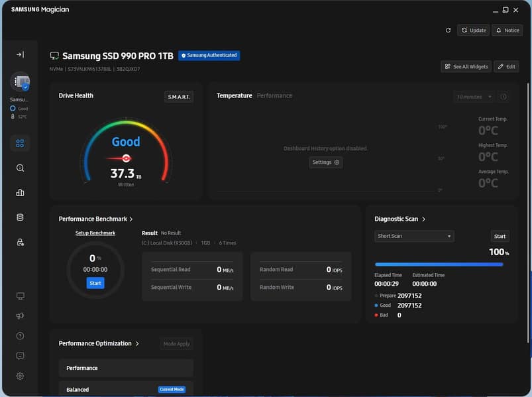The height and width of the screenshot is (397, 532).
Task: Expand Performance Benchmark chevron
Action: tap(131, 219)
